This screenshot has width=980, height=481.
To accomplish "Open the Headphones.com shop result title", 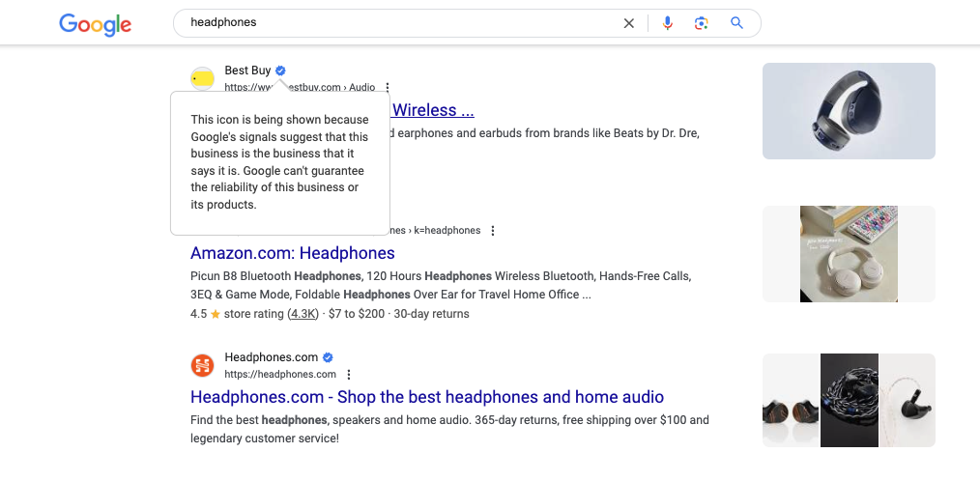I will click(x=426, y=397).
